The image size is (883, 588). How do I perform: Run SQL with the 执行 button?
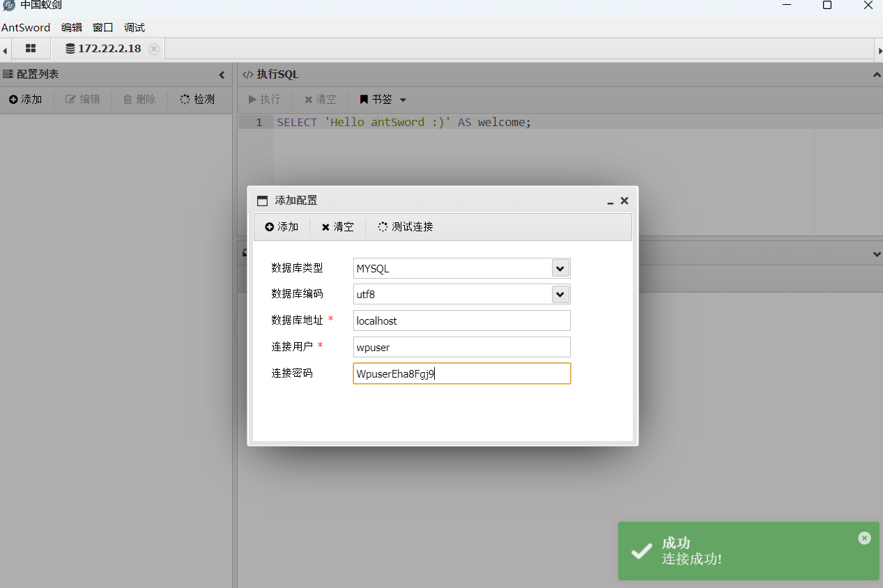coord(265,100)
